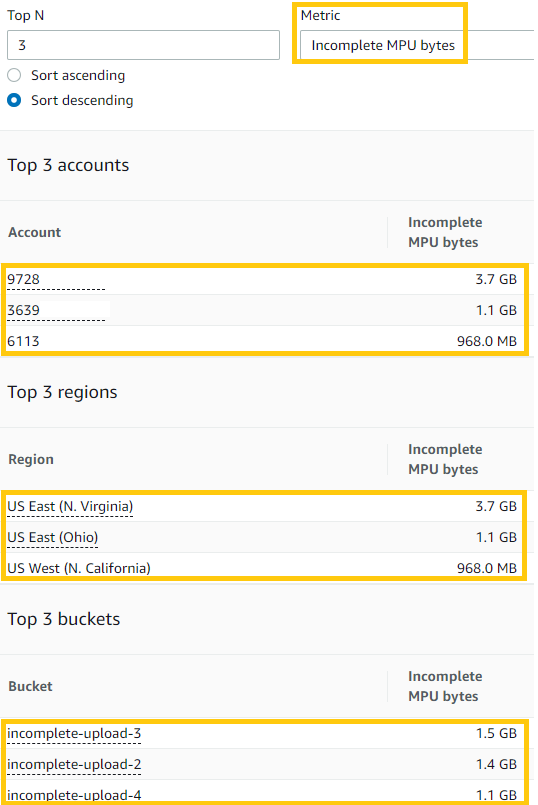This screenshot has width=538, height=805.
Task: Open US East (Ohio) region link
Action: pyautogui.click(x=52, y=538)
